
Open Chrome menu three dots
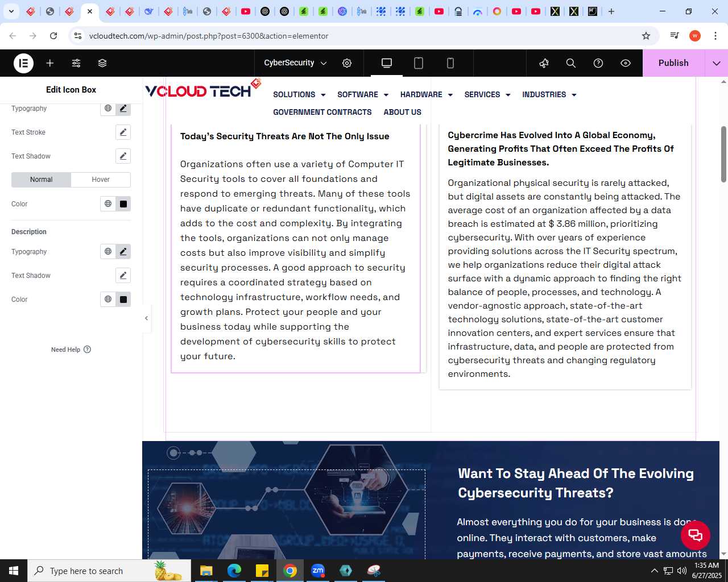[x=715, y=36]
